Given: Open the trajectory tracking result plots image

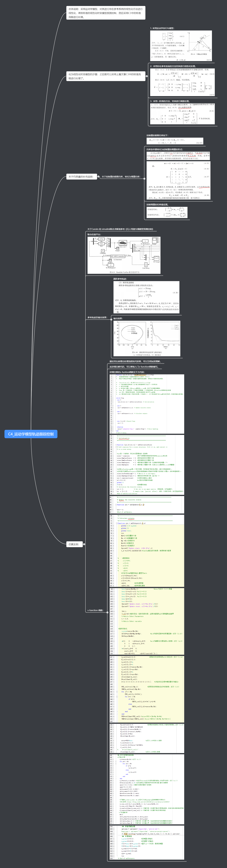Looking at the screenshot, I should click(147, 338).
